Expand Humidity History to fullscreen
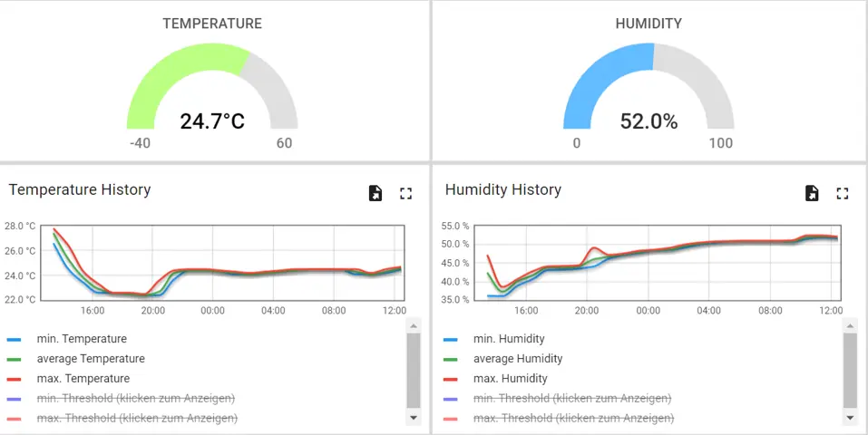 [x=843, y=193]
